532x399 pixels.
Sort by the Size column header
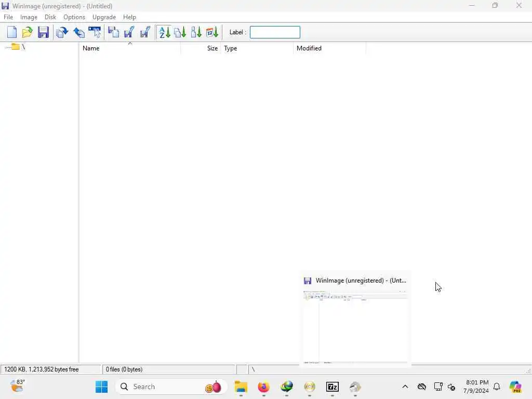click(201, 48)
